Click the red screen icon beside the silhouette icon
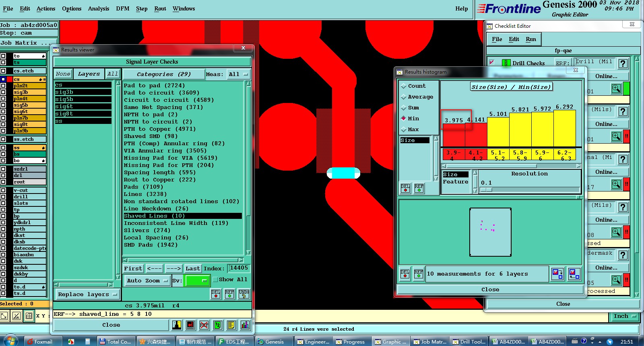644x346 pixels. [x=190, y=325]
